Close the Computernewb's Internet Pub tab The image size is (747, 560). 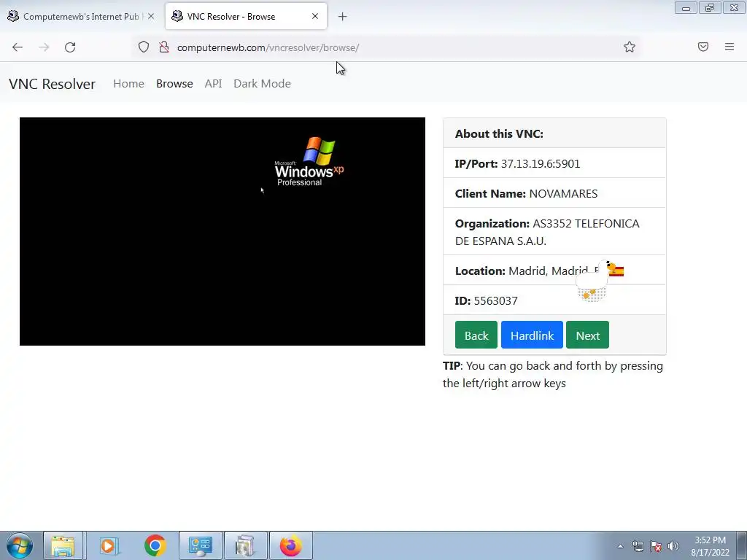click(150, 16)
